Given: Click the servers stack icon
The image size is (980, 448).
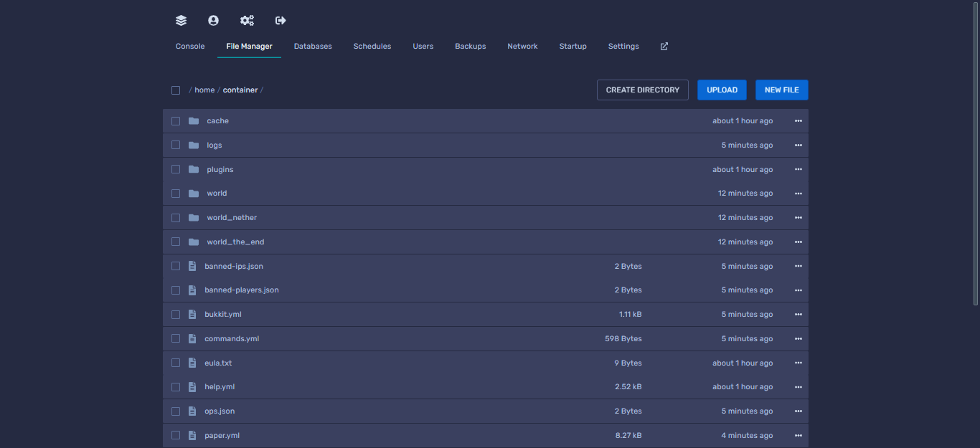Looking at the screenshot, I should [x=181, y=21].
